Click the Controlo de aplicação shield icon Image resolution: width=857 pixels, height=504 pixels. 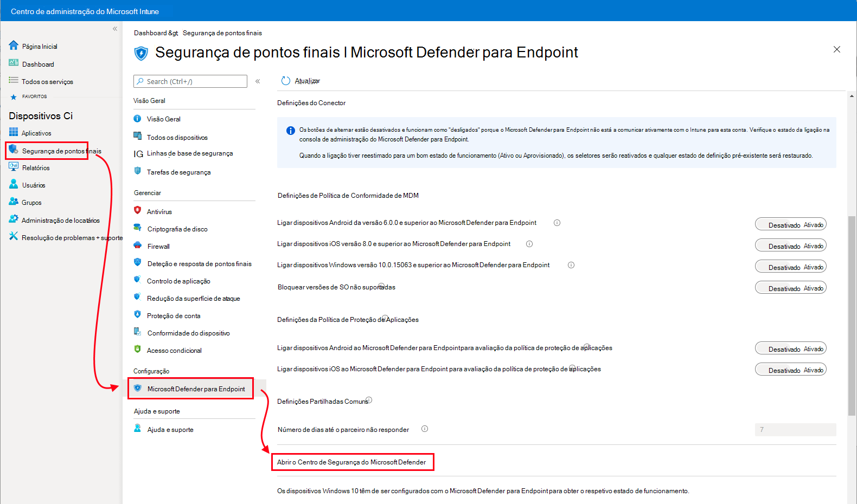pos(137,280)
